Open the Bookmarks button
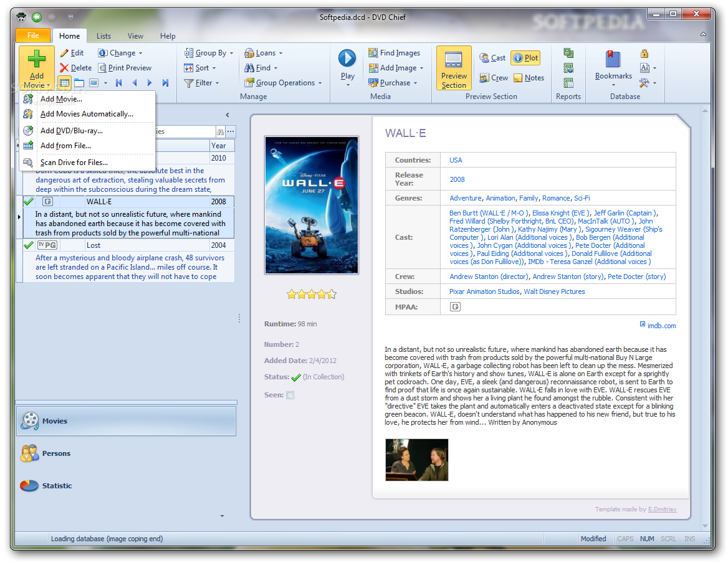Image resolution: width=728 pixels, height=563 pixels. [x=613, y=68]
